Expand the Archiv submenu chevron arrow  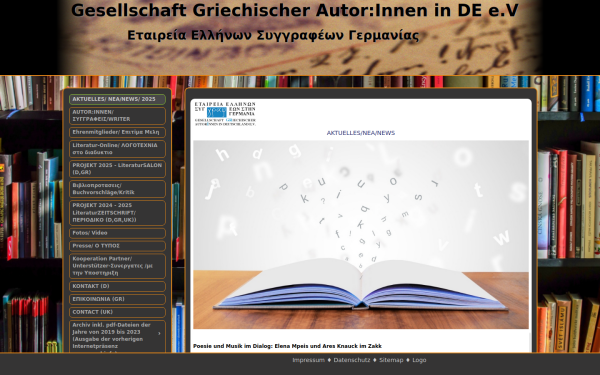click(x=159, y=334)
